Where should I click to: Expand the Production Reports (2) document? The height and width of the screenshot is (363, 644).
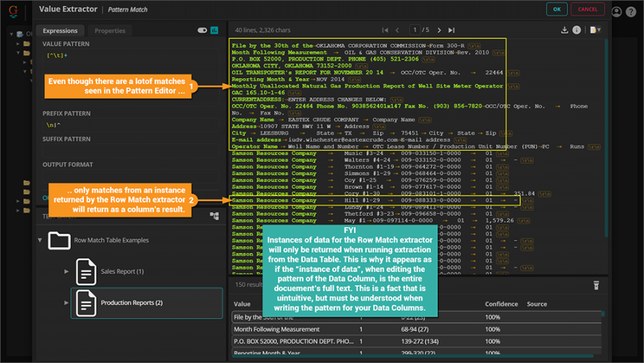click(x=67, y=303)
